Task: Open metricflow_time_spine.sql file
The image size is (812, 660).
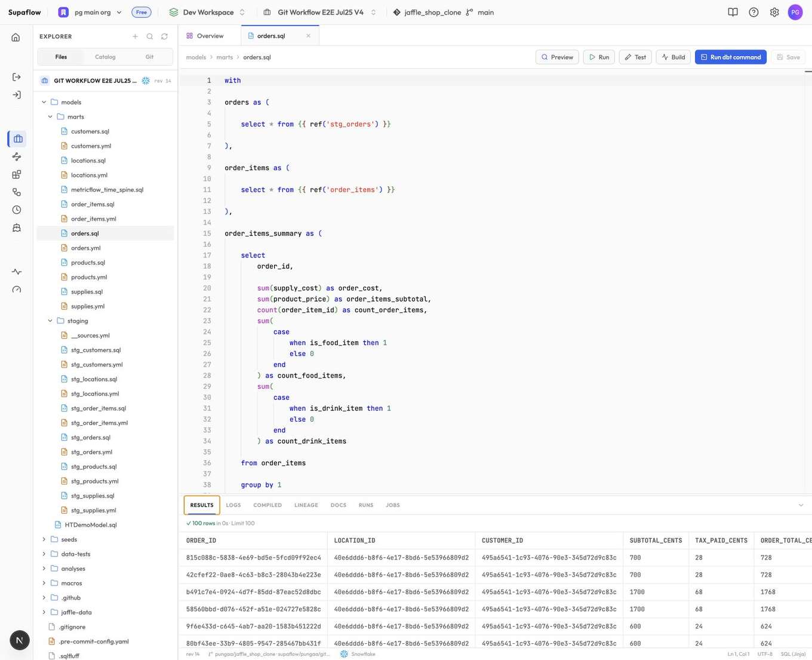Action: coord(107,190)
